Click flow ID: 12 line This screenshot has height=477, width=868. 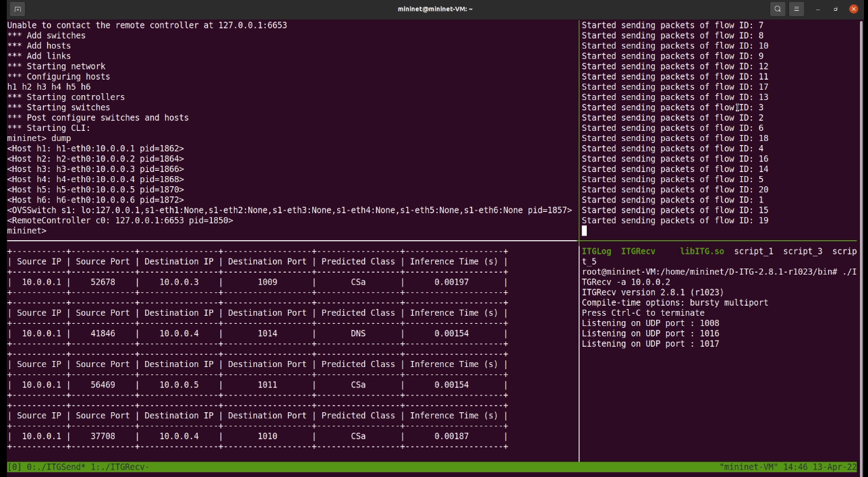coord(675,66)
